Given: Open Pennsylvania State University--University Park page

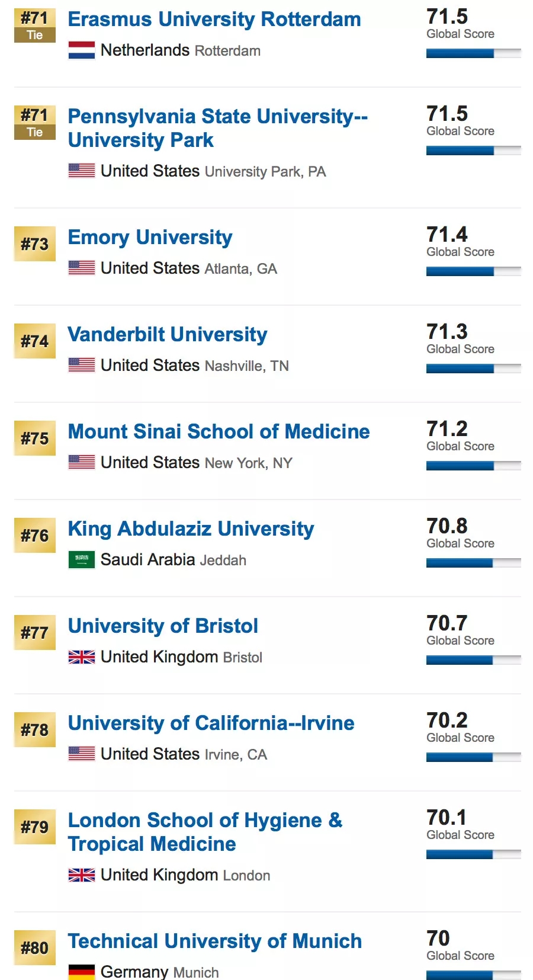Looking at the screenshot, I should (217, 128).
